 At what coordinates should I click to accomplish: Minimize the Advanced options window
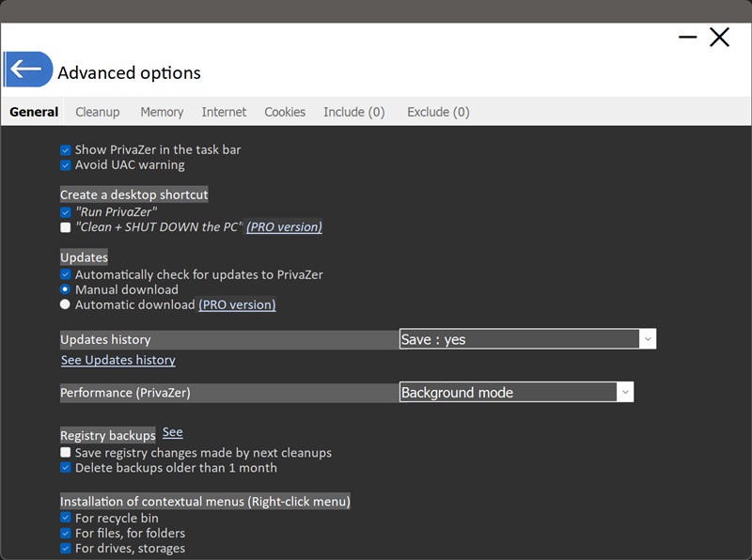click(x=687, y=37)
